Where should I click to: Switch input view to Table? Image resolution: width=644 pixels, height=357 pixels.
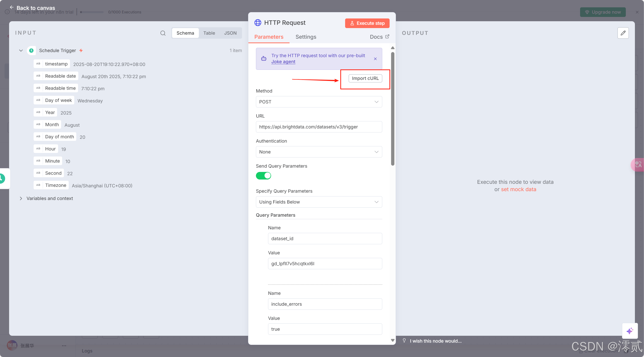tap(209, 33)
